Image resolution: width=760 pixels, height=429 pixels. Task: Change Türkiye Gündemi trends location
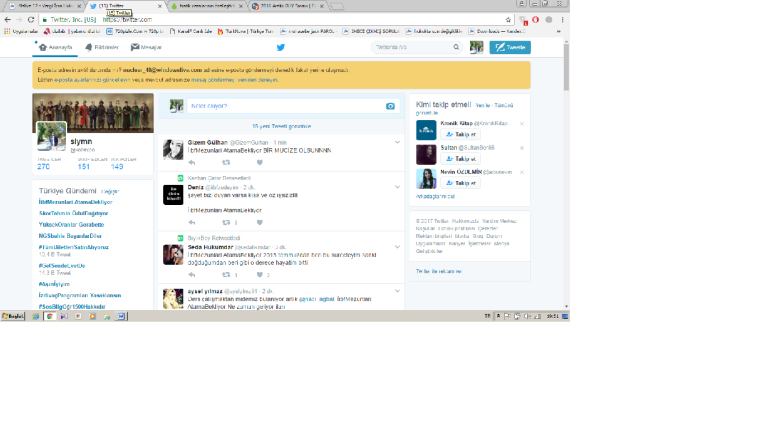pyautogui.click(x=110, y=192)
